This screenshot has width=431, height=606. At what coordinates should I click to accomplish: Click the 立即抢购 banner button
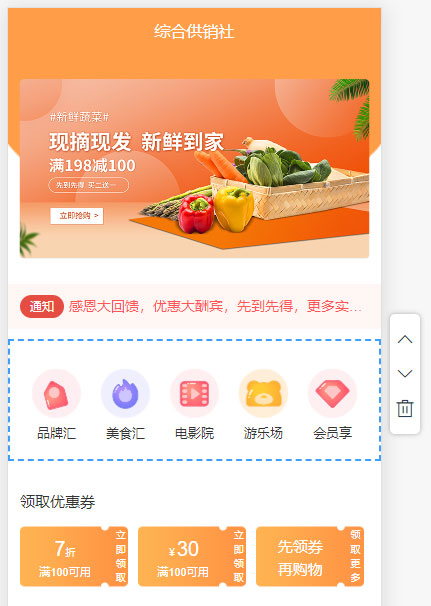coord(77,216)
